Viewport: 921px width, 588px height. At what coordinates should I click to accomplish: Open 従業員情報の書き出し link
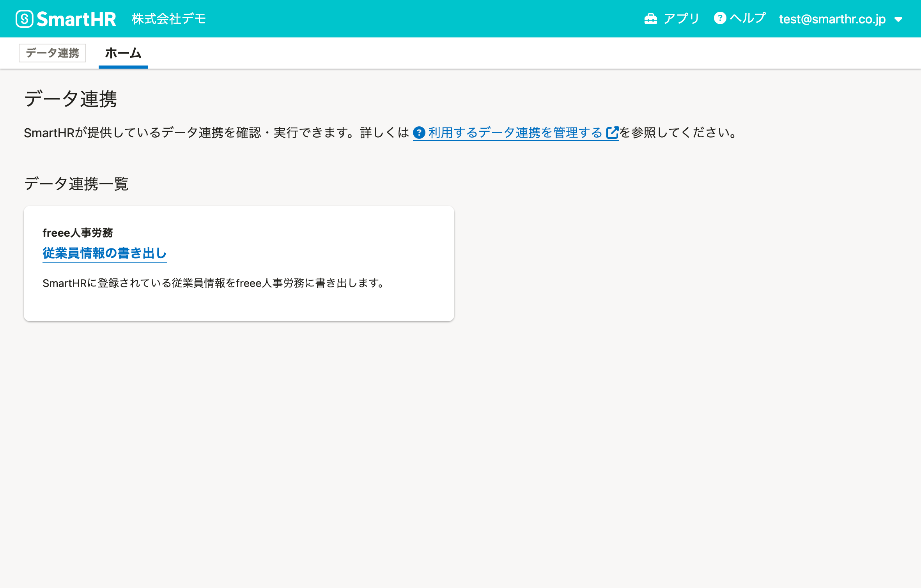pyautogui.click(x=104, y=253)
